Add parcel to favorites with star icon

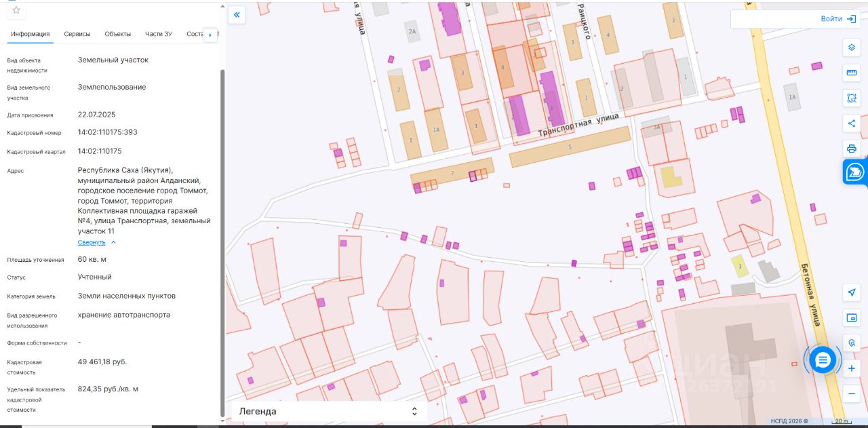pos(16,9)
